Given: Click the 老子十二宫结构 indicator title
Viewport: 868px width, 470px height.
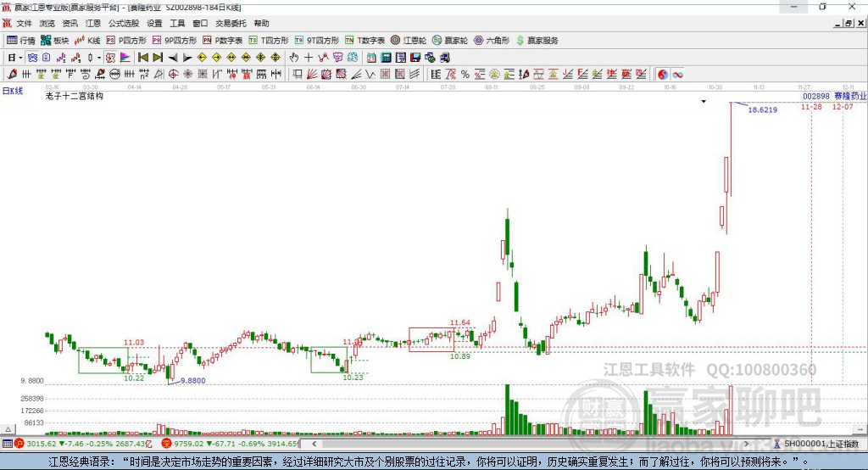Looking at the screenshot, I should tap(75, 96).
